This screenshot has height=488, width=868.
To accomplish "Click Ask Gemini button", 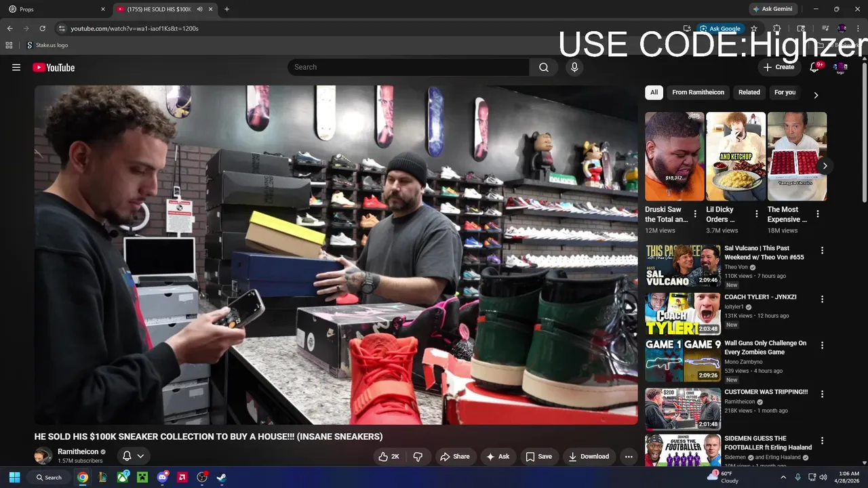I will (772, 9).
